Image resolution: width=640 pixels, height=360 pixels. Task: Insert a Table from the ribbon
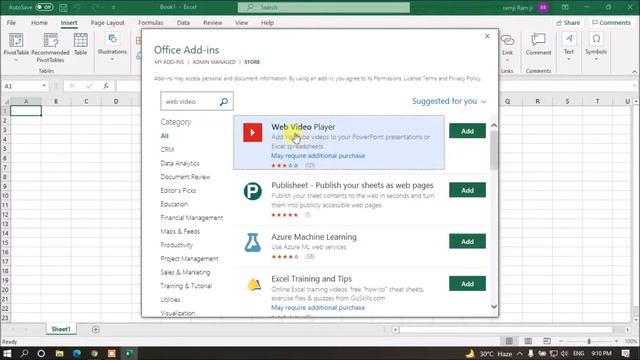[x=80, y=44]
